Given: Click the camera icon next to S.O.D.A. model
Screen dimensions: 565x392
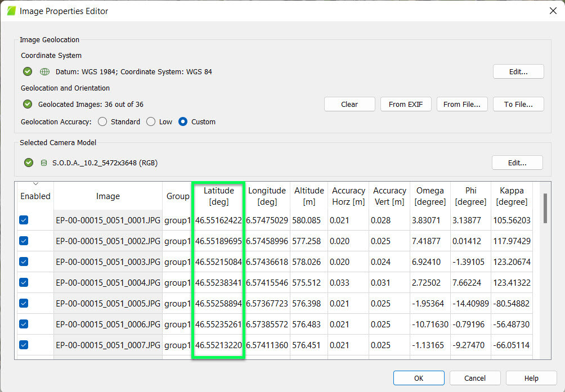Looking at the screenshot, I should coord(43,163).
